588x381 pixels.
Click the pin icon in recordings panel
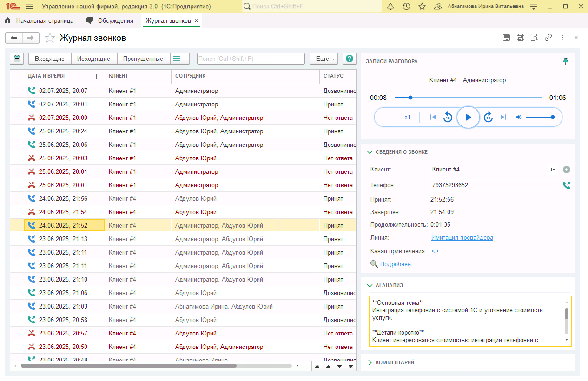[566, 61]
